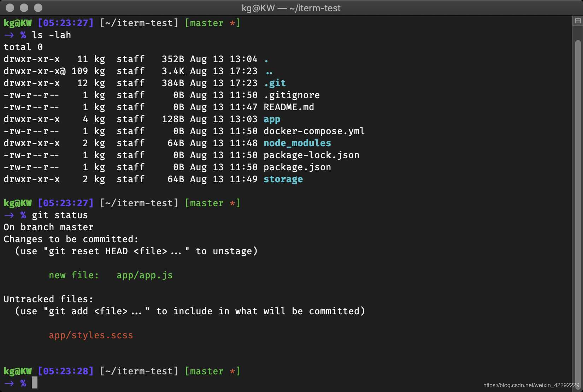The width and height of the screenshot is (583, 392).
Task: Click the 'storage' directory name
Action: (x=283, y=179)
